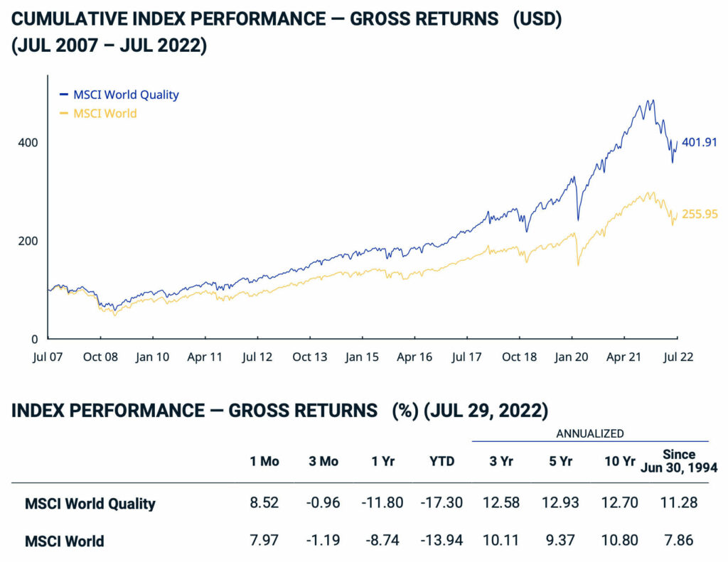This screenshot has height=562, width=728.
Task: Click the 8.52 cell in the Quality row
Action: (x=264, y=502)
